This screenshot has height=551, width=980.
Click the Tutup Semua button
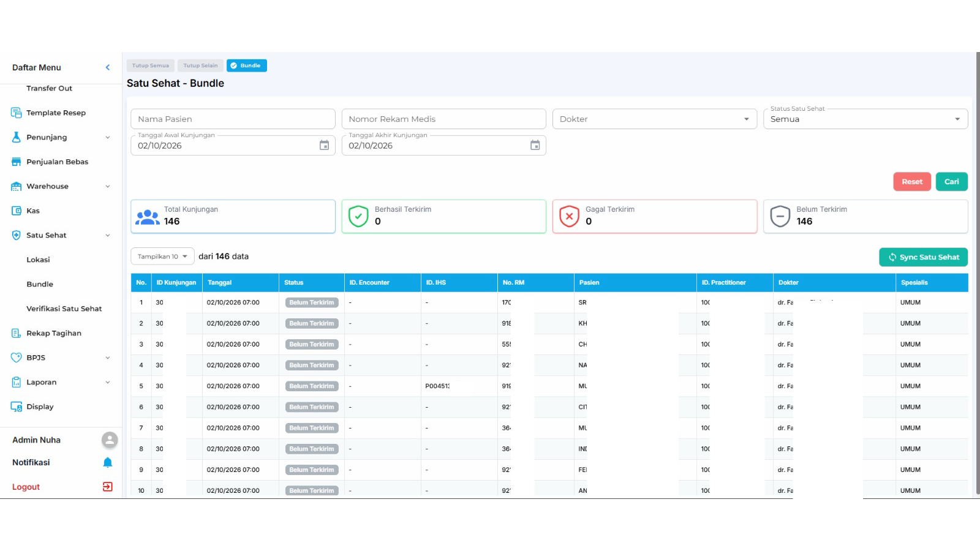tap(151, 66)
